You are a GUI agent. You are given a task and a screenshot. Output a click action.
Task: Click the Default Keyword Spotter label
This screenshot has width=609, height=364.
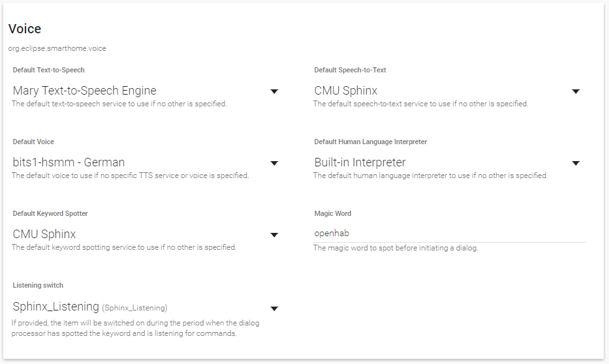(x=50, y=213)
